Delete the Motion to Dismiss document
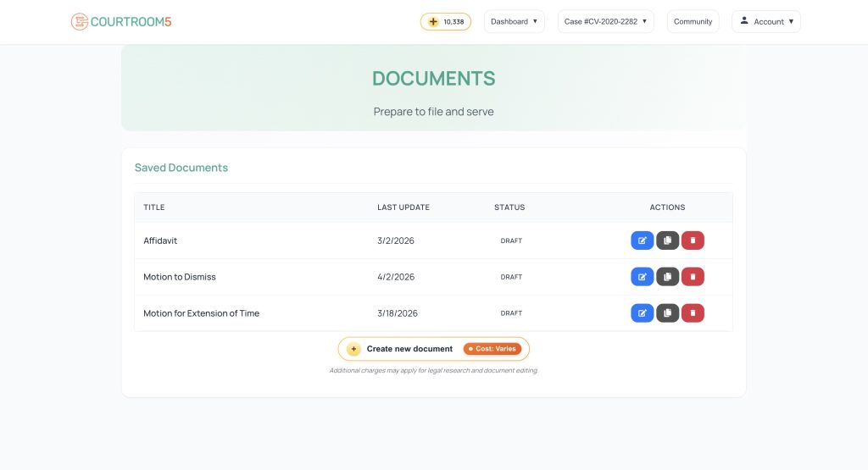The image size is (868, 470). click(693, 277)
